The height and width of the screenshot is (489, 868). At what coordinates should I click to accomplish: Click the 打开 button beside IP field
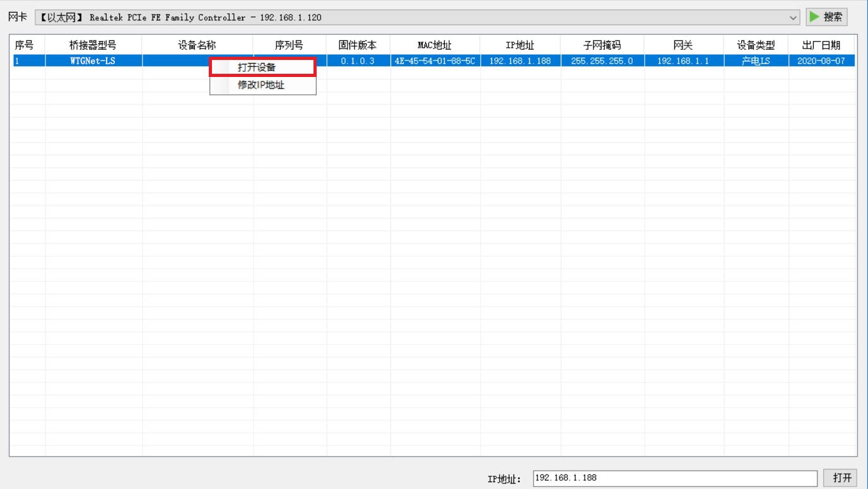pos(841,478)
